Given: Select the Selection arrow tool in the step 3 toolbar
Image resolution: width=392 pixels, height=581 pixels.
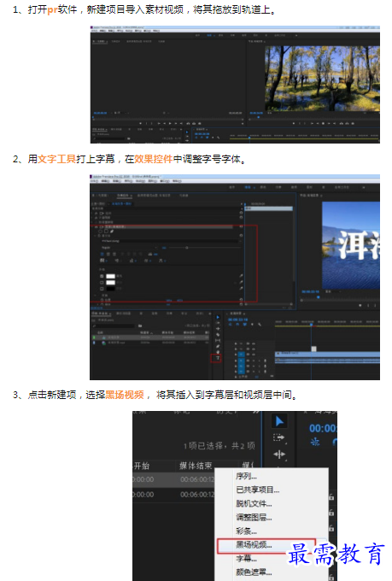Looking at the screenshot, I should (279, 421).
